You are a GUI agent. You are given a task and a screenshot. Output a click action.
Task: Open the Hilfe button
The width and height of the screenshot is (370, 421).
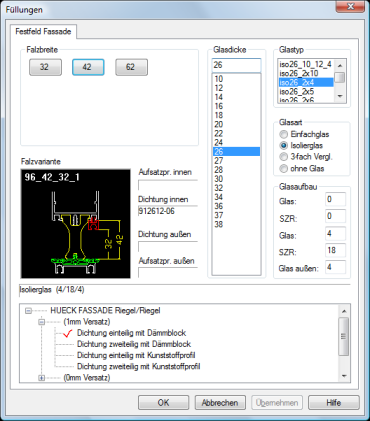pos(334,403)
